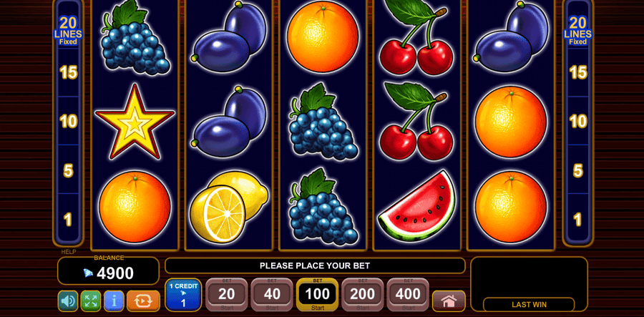Screen dimensions: 644x317
Task: Enable autoplay with the orange loop icon
Action: (x=143, y=301)
